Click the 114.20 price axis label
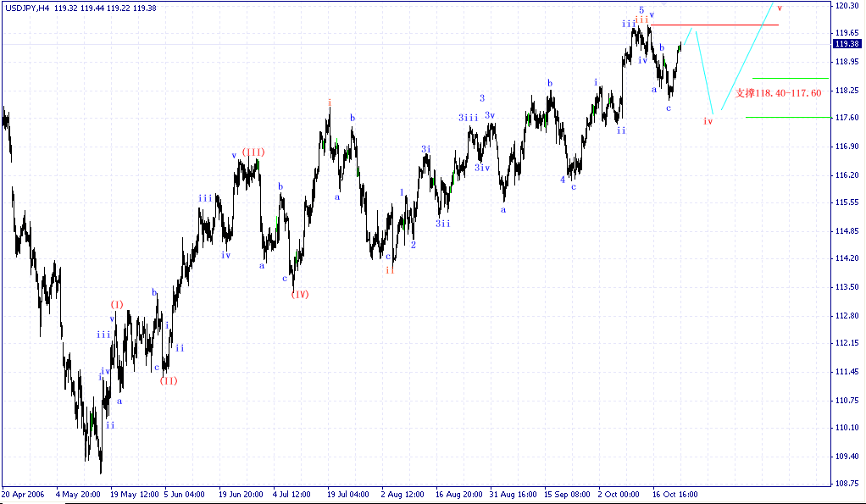The width and height of the screenshot is (866, 504). (847, 258)
